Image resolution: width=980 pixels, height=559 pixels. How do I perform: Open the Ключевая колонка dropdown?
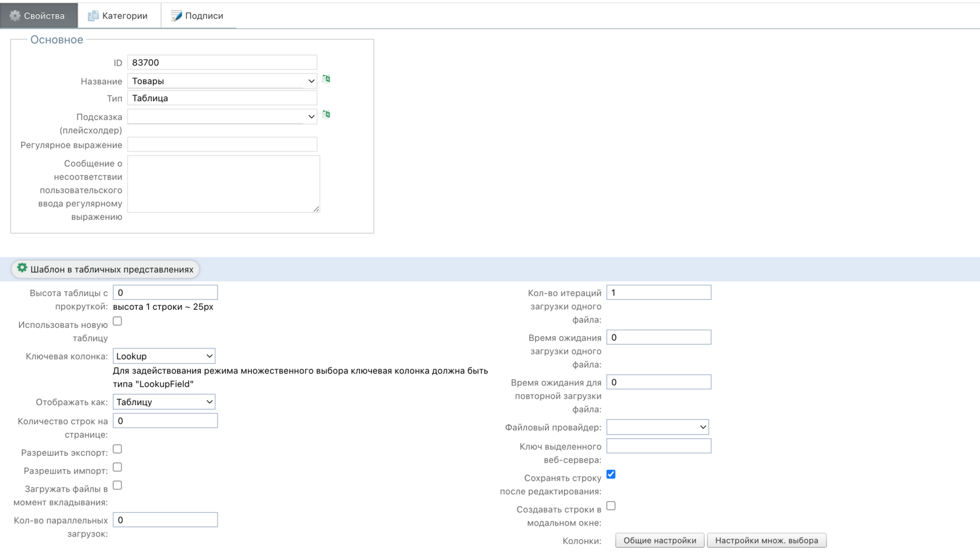coord(164,356)
